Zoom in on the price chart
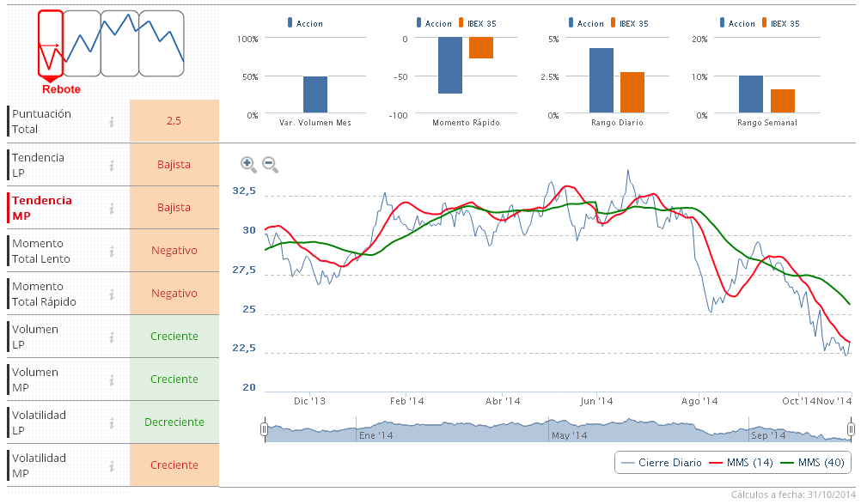Screen dimensions: 861x504 tap(248, 164)
